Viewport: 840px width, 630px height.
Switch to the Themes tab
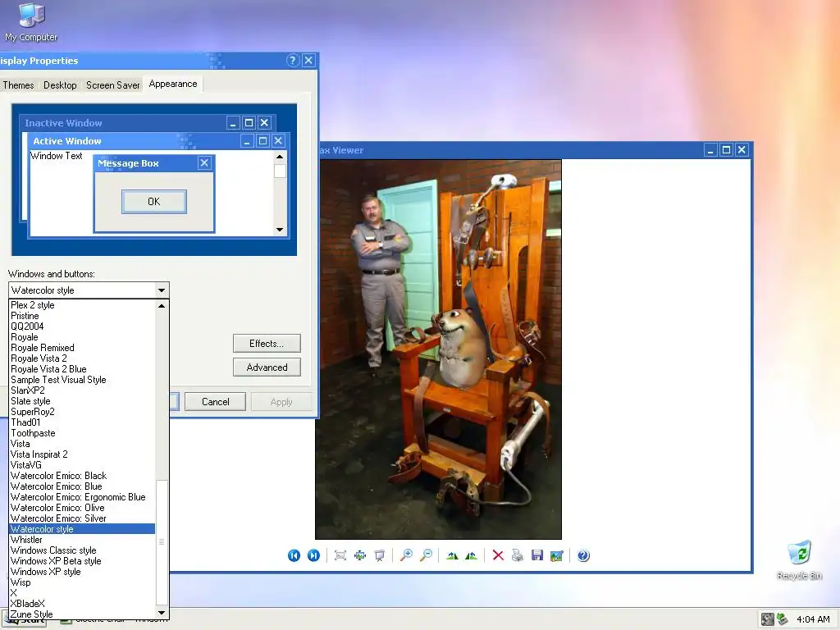tap(18, 85)
